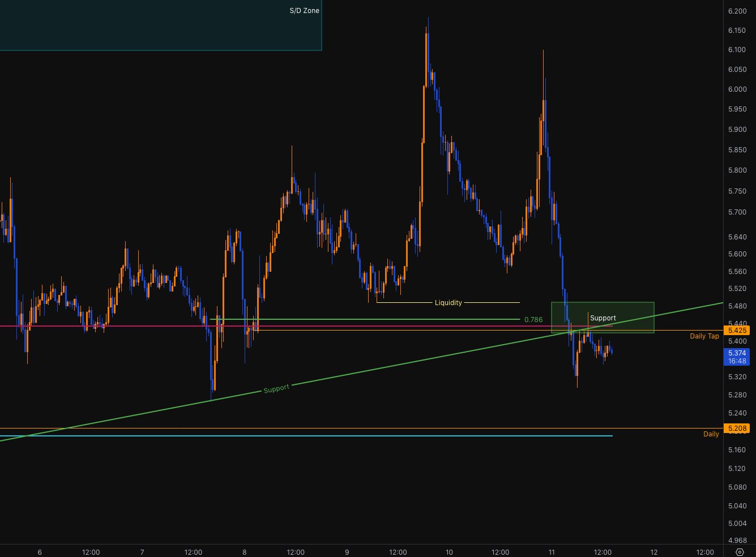Viewport: 756px width, 557px height.
Task: Select the blue 5.374 current price tag
Action: pyautogui.click(x=737, y=353)
